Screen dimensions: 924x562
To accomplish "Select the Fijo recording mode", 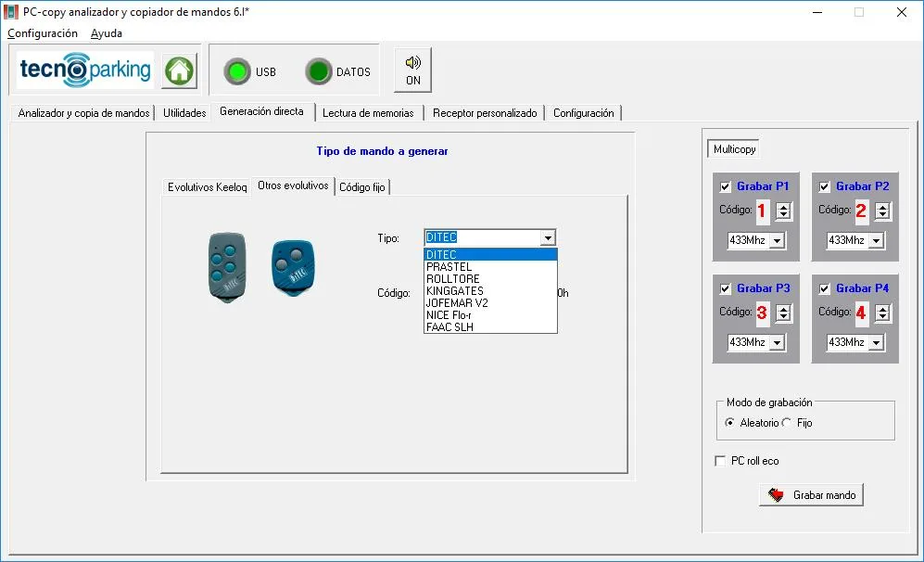I will point(787,423).
